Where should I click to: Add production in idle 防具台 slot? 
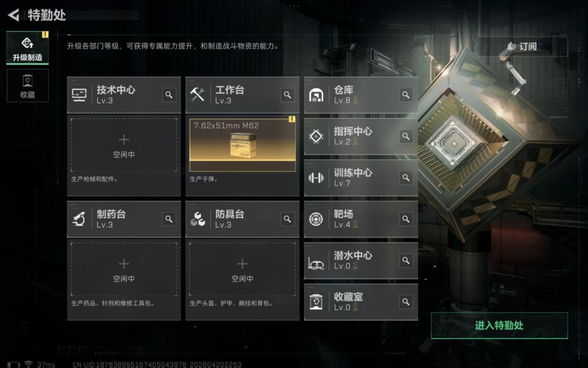(x=242, y=269)
